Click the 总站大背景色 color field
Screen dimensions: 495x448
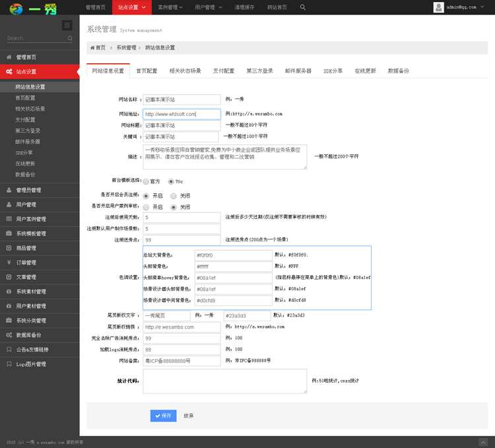tap(233, 255)
